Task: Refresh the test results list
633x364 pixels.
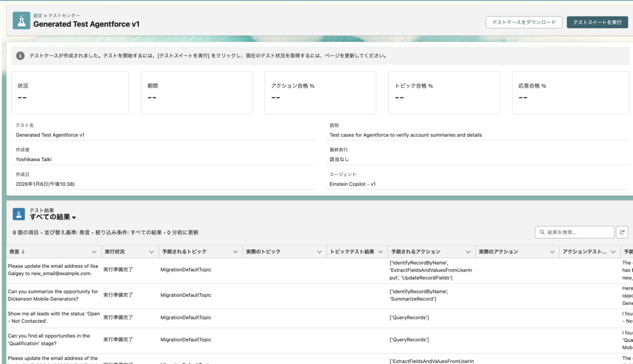Action: tap(622, 232)
